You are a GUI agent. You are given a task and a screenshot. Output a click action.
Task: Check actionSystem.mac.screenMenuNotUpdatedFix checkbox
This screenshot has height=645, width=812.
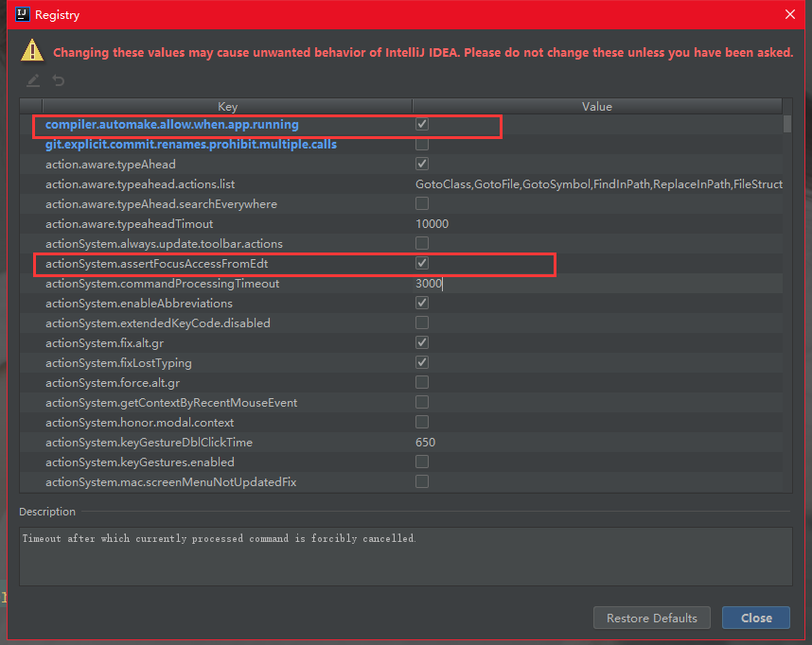[x=422, y=481]
